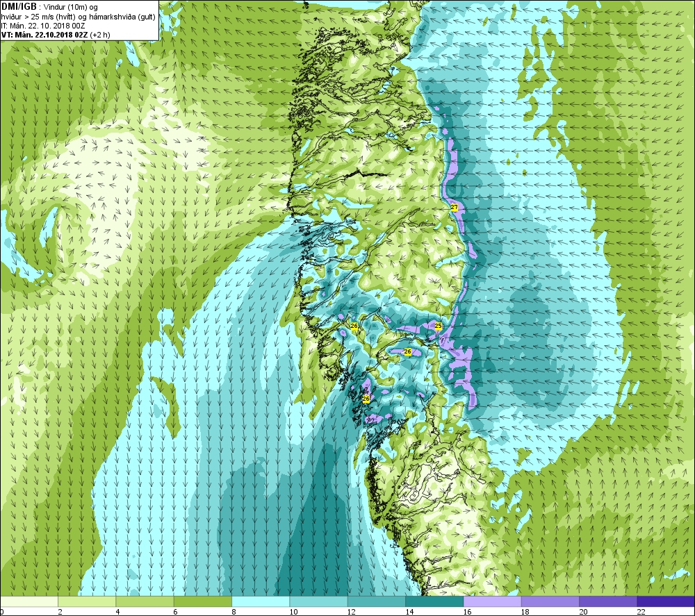Select the 4–6 m/s green legend swatch
This screenshot has height=616, width=695.
145,601
